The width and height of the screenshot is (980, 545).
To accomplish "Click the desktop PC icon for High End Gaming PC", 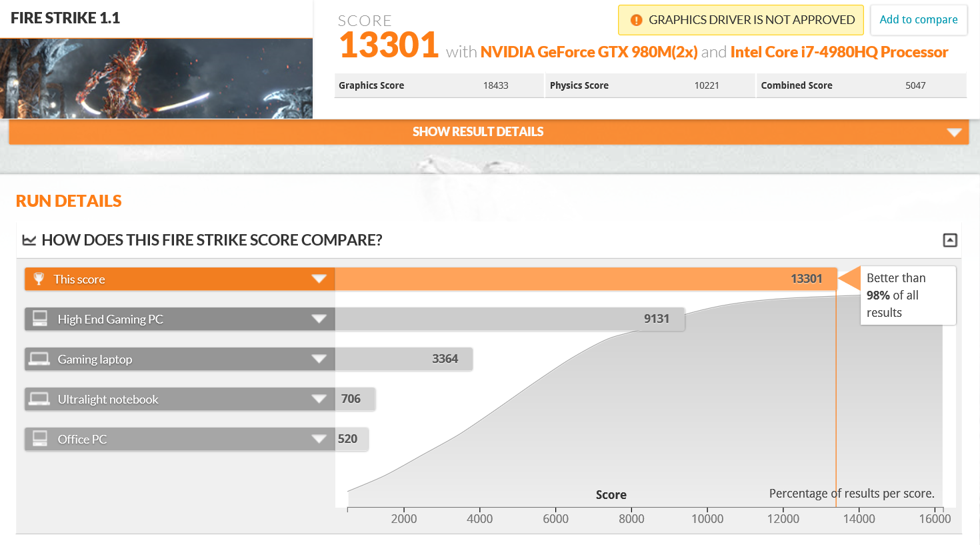I will 40,319.
